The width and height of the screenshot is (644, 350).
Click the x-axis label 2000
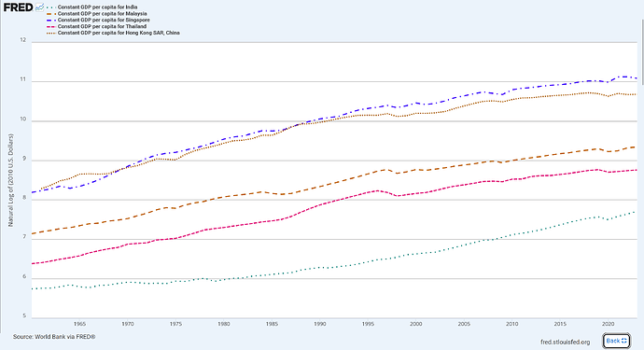[416, 324]
